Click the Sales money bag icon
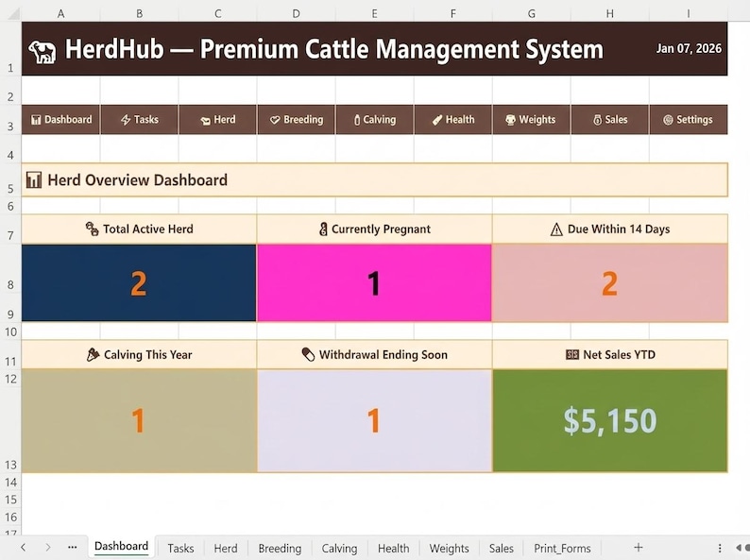750x560 pixels. click(x=597, y=120)
